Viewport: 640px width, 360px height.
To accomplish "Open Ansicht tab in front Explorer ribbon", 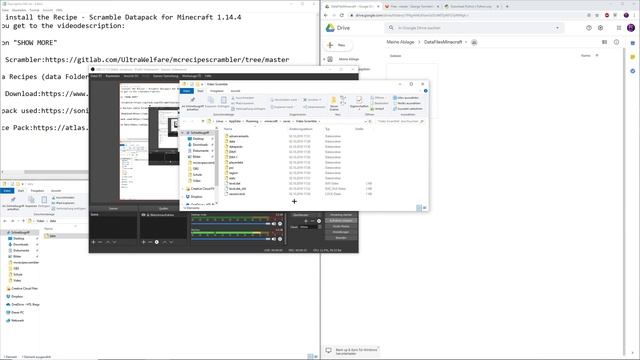I will [x=236, y=91].
